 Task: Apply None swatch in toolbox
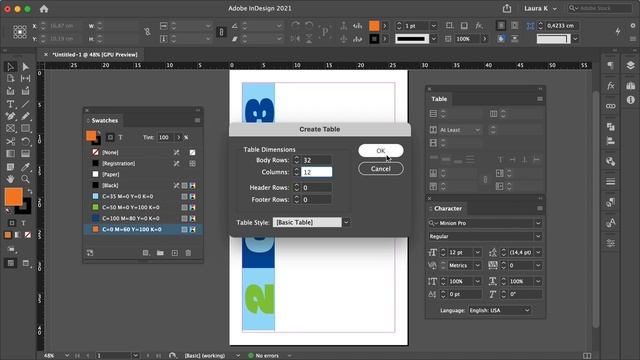click(x=28, y=235)
